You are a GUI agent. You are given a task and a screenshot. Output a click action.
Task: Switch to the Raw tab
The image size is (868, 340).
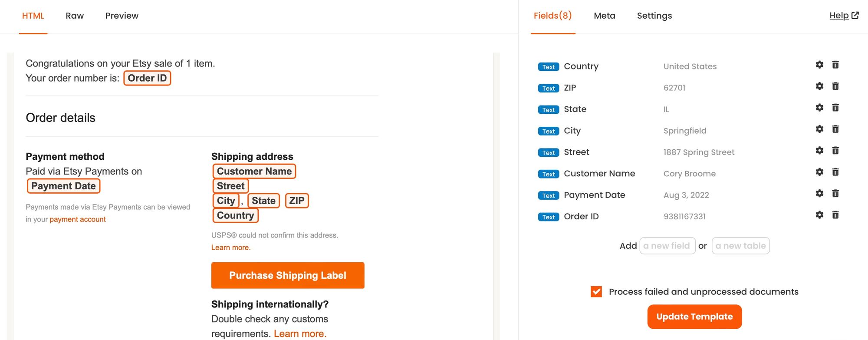click(x=75, y=16)
